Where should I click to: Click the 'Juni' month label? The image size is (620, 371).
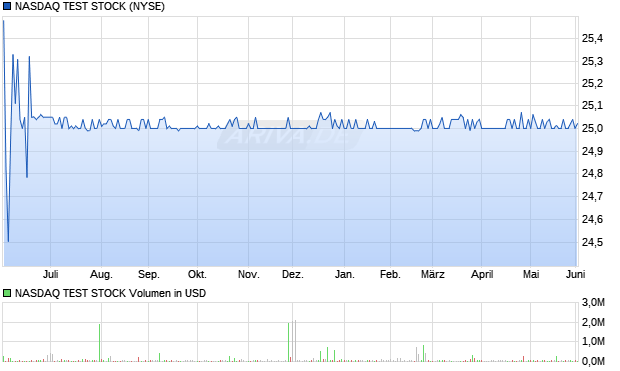[x=575, y=274]
